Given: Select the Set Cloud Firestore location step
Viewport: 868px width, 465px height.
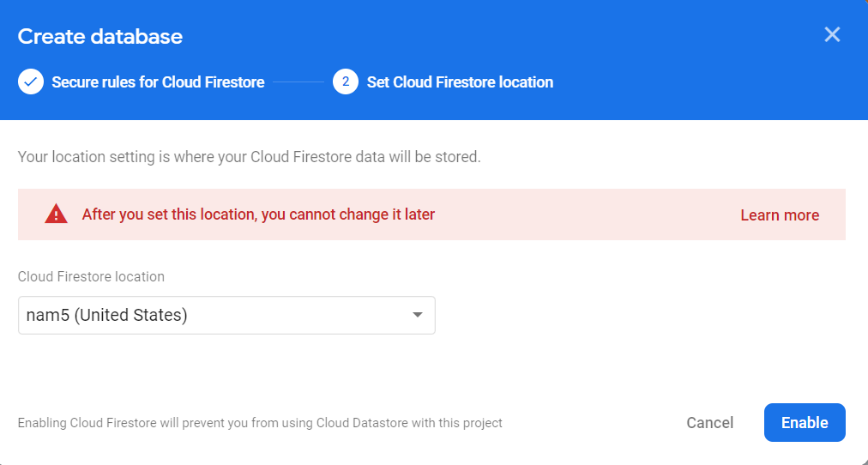Looking at the screenshot, I should click(460, 82).
